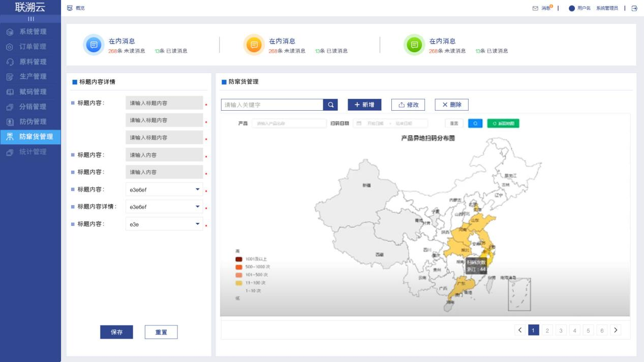Click the blue 在内消息 chat icon
Image resolution: width=644 pixels, height=362 pixels.
point(94,45)
